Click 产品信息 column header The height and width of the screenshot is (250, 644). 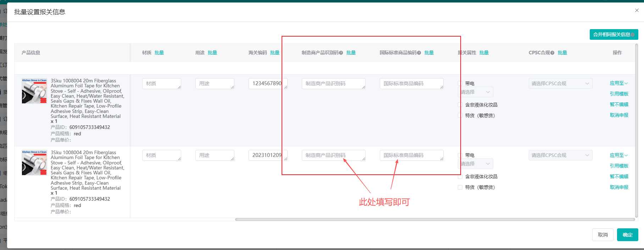(31, 53)
